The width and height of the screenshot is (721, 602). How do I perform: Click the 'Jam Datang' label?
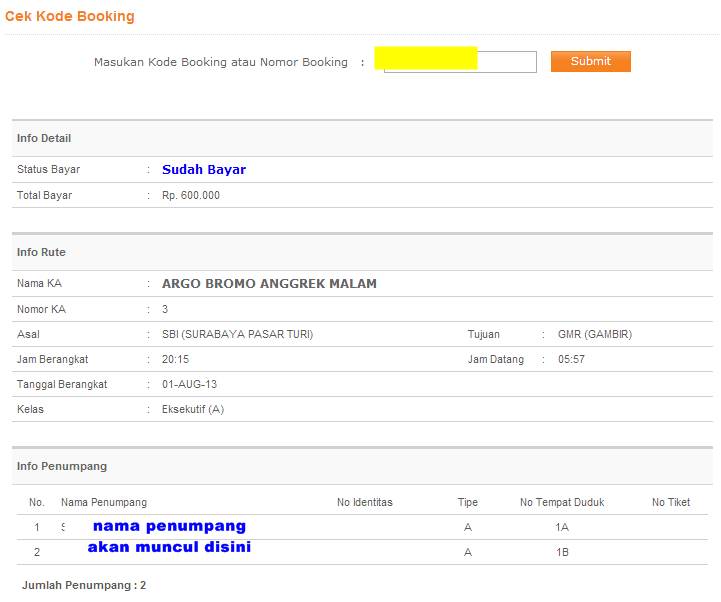(x=496, y=359)
